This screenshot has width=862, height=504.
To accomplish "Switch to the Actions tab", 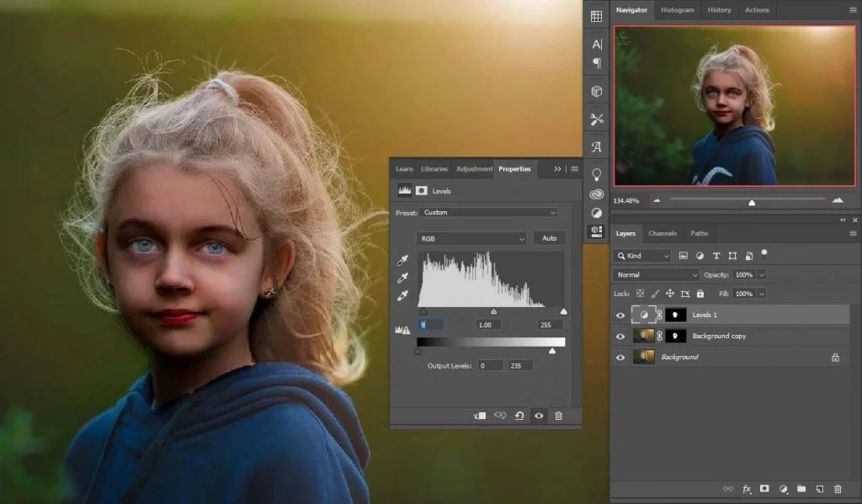I will [x=757, y=10].
